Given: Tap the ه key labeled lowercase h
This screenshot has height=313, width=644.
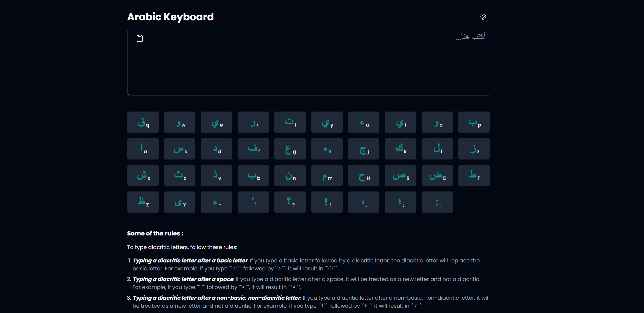Looking at the screenshot, I should point(327,149).
